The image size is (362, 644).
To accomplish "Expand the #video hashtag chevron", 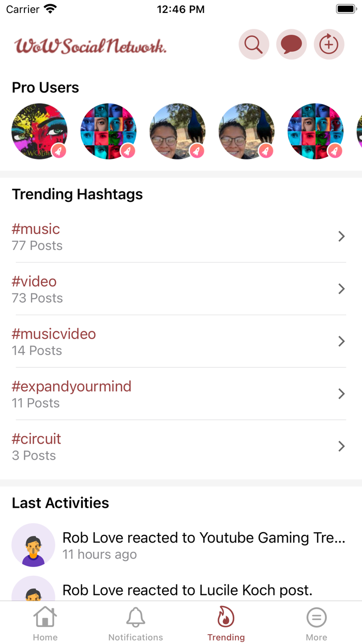I will point(341,289).
